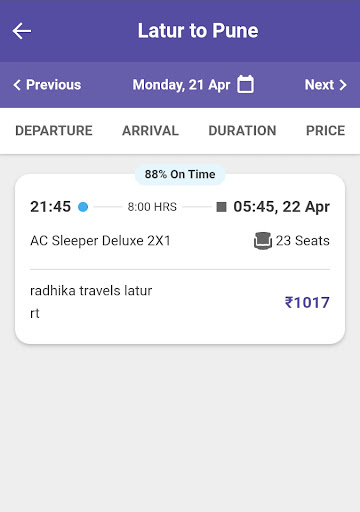This screenshot has width=360, height=512.
Task: Sort results by DEPARTURE
Action: 54,131
